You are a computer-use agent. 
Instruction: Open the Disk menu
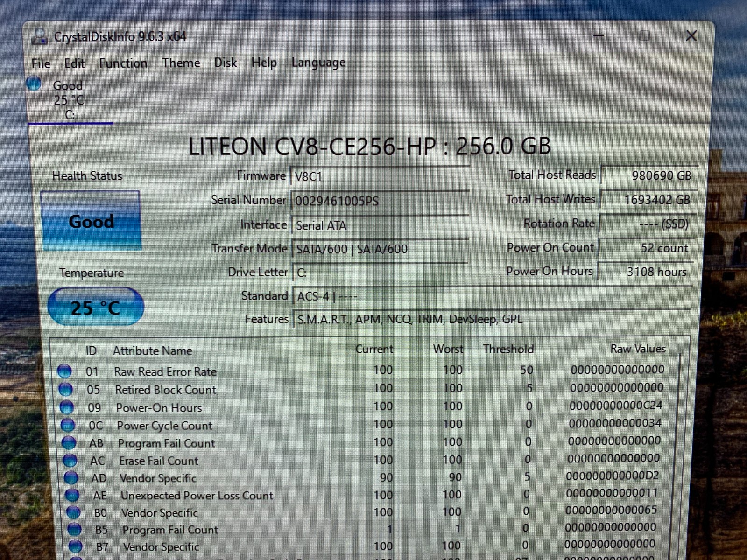pos(226,63)
